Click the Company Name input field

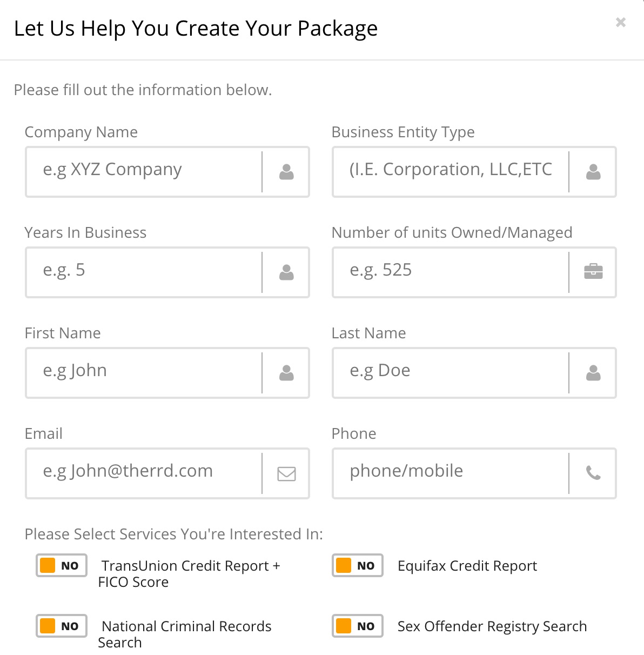[140, 172]
